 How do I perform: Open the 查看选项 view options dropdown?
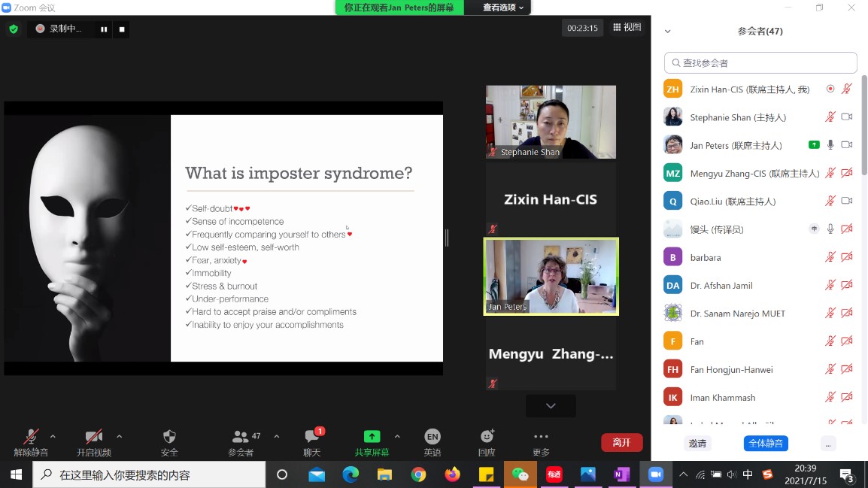click(504, 8)
